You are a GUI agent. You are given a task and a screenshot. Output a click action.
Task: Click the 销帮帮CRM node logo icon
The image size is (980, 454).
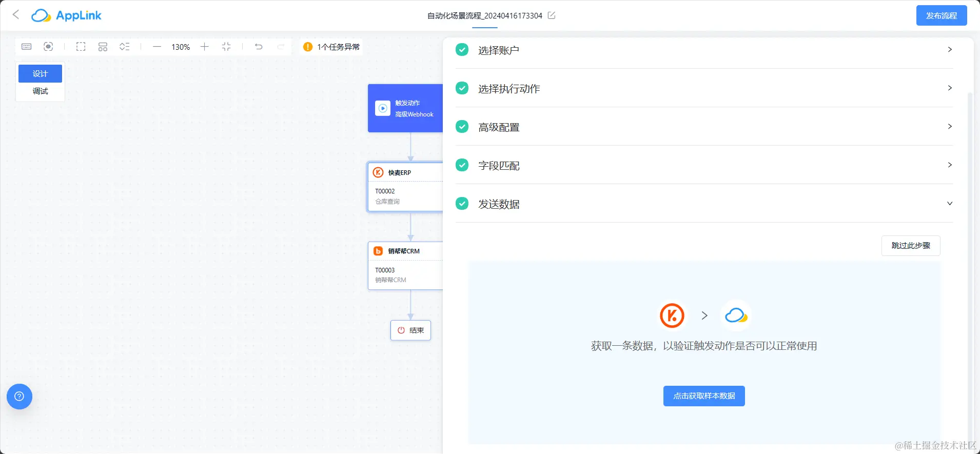coord(378,251)
